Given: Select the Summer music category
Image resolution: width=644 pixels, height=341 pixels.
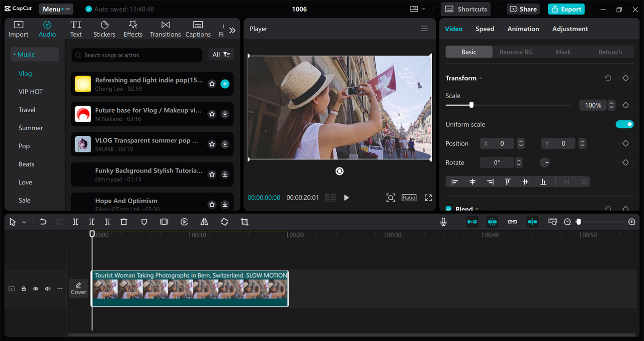Looking at the screenshot, I should [31, 128].
